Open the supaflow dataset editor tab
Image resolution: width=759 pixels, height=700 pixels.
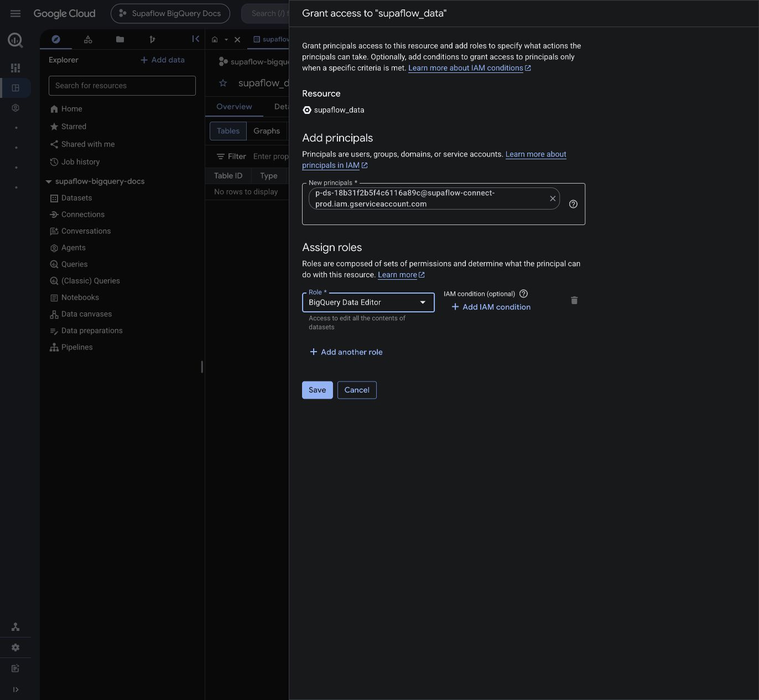pos(271,39)
